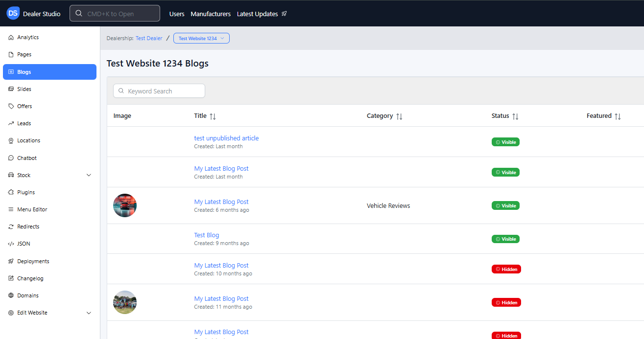
Task: Click the Locations pin icon
Action: pyautogui.click(x=11, y=141)
